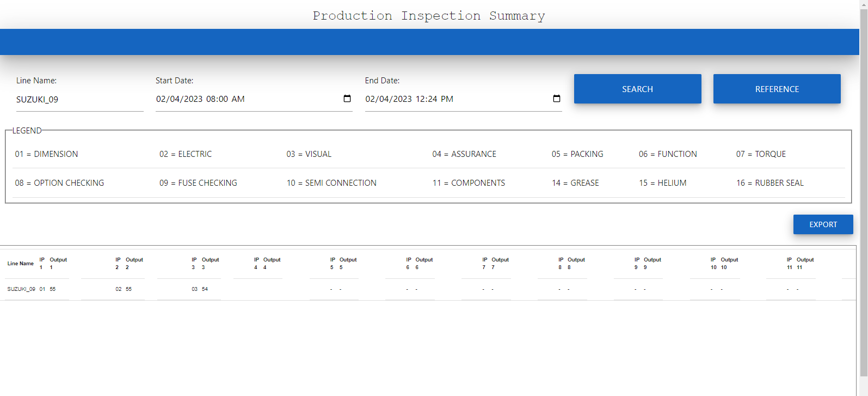Select the Output 1 column header
The height and width of the screenshot is (396, 868).
click(58, 263)
